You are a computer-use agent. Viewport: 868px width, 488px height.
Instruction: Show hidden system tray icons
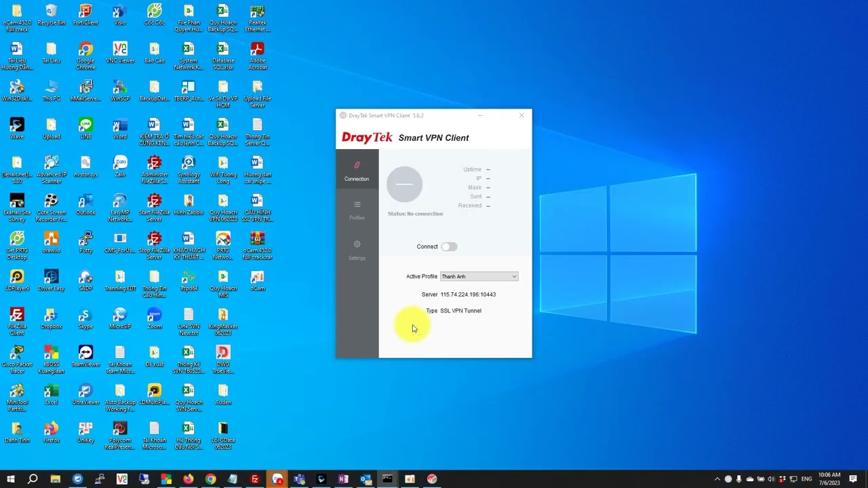(717, 479)
